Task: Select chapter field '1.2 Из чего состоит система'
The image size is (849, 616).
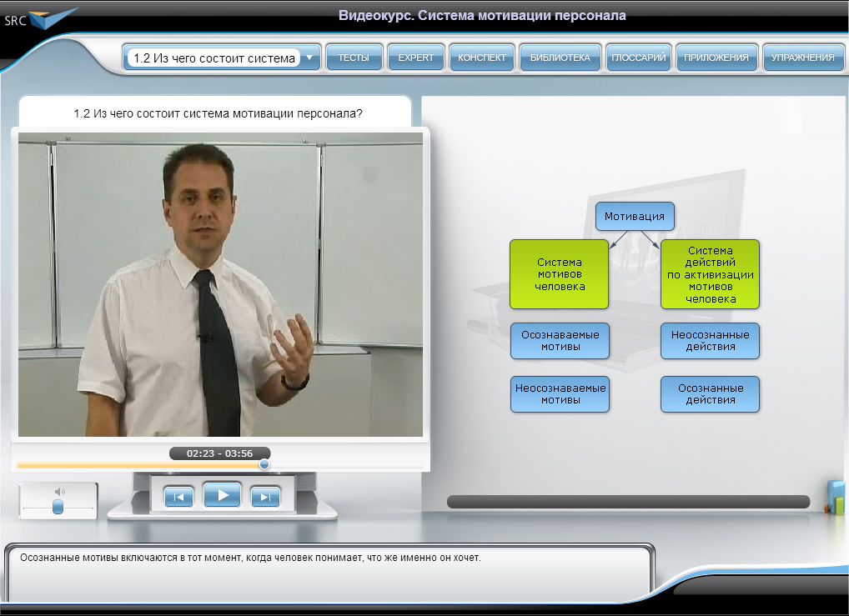Action: click(214, 58)
